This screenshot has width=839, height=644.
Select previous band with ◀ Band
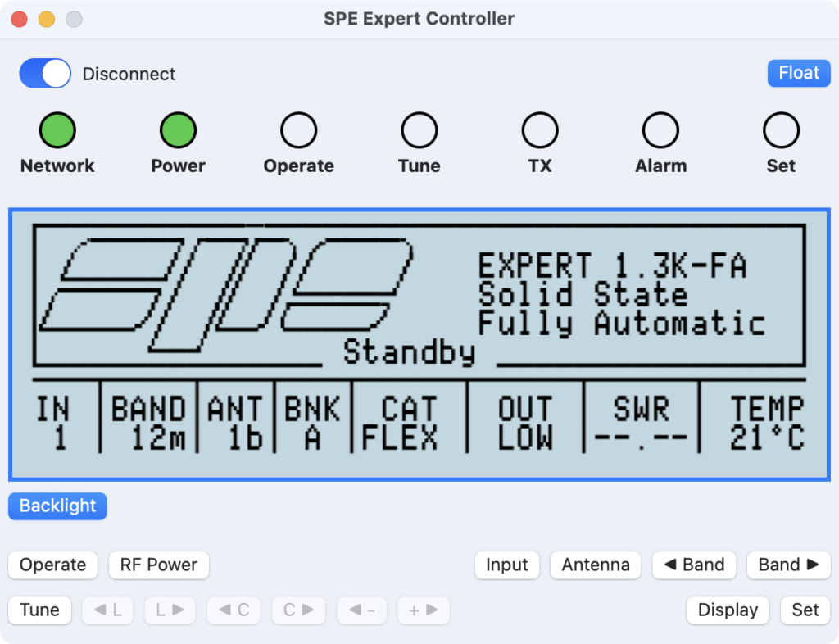(694, 565)
